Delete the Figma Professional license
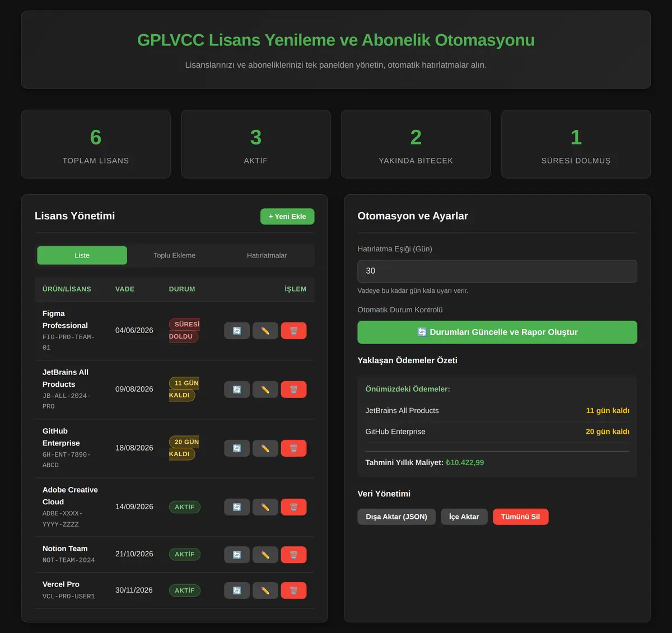This screenshot has height=633, width=672. pyautogui.click(x=293, y=331)
